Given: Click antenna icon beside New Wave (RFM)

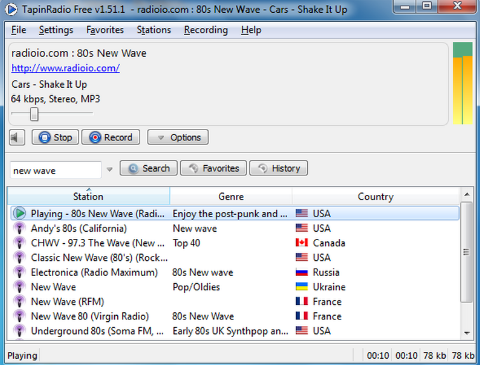Looking at the screenshot, I should (x=19, y=302).
